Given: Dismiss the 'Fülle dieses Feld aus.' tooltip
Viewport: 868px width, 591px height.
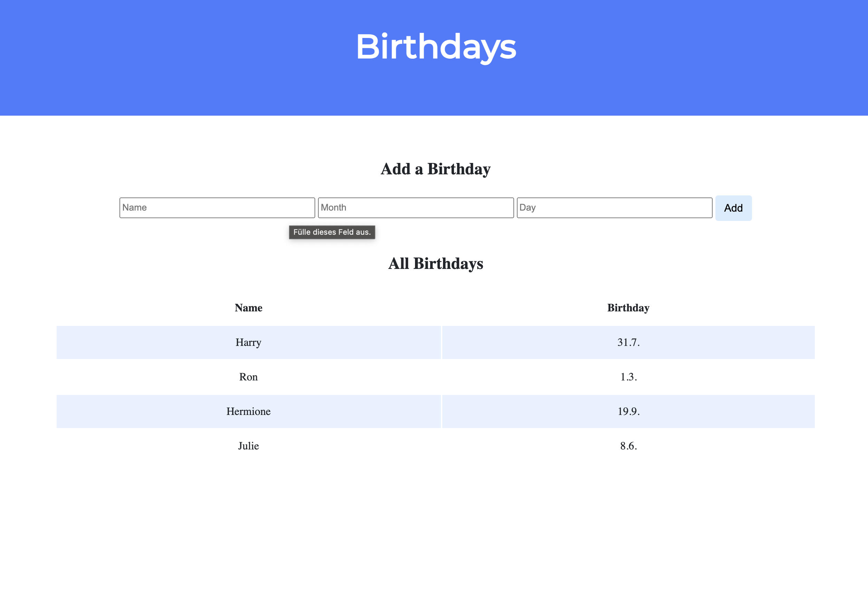Looking at the screenshot, I should (x=332, y=232).
